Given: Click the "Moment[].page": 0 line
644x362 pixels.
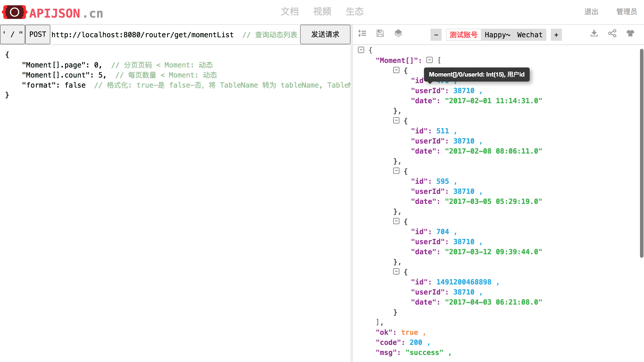Looking at the screenshot, I should point(62,65).
